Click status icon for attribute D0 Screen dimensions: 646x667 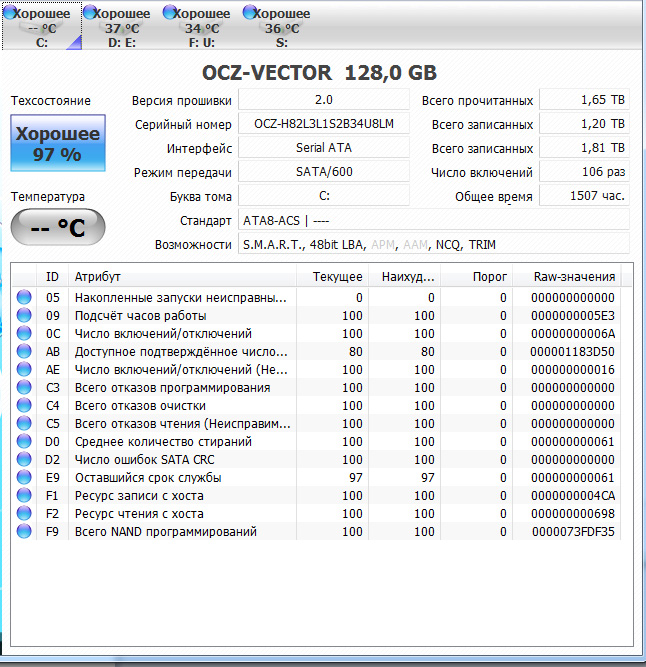pyautogui.click(x=24, y=442)
